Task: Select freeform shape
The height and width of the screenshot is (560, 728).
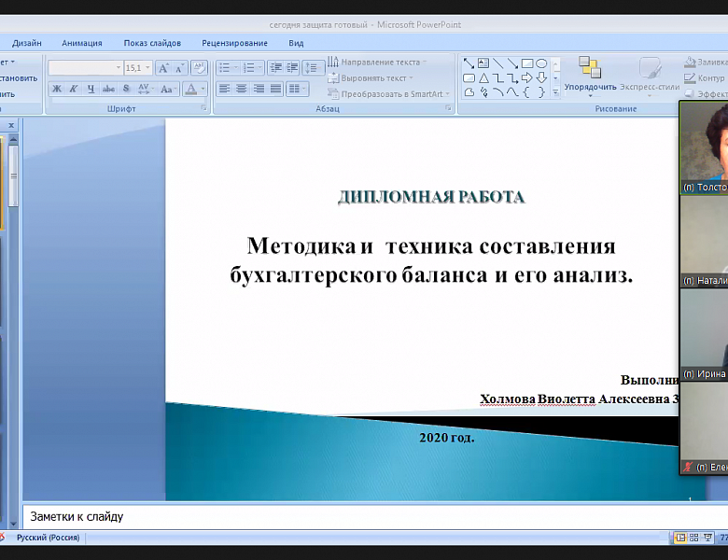Action: [x=469, y=92]
